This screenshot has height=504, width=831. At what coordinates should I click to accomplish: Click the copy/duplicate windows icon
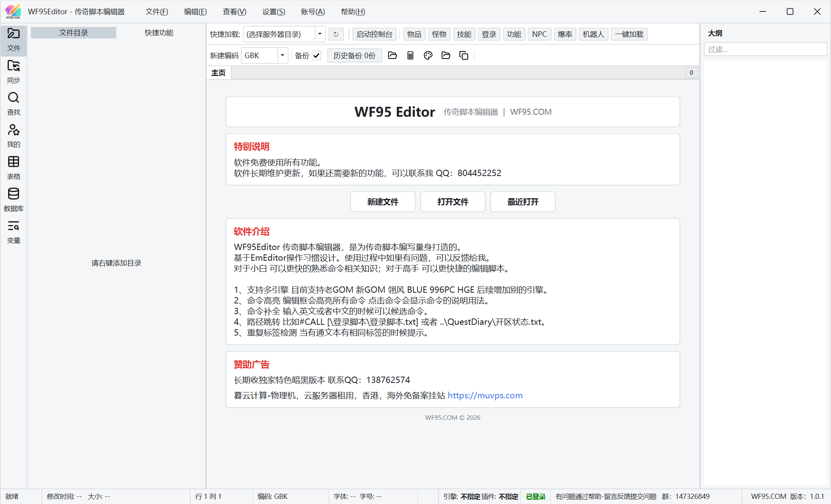point(463,55)
